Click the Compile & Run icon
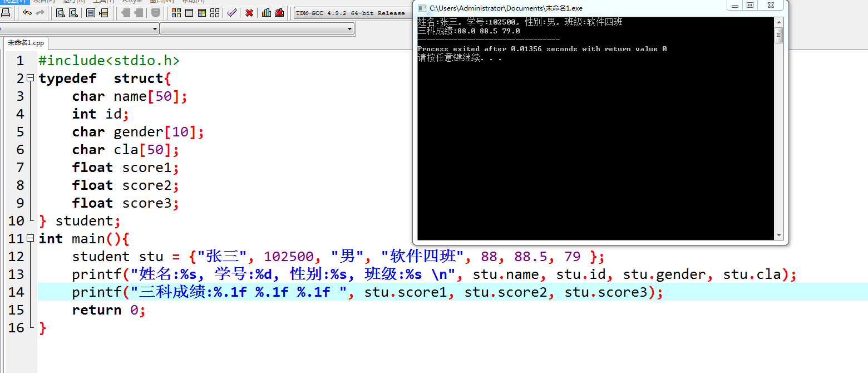This screenshot has height=373, width=868. pyautogui.click(x=202, y=13)
